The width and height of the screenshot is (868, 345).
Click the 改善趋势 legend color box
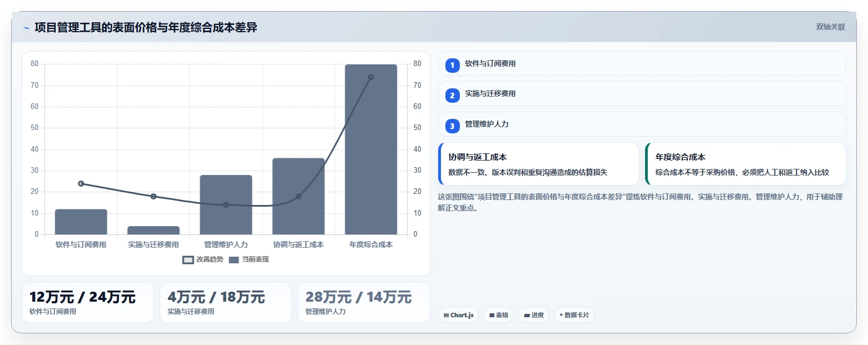pos(188,259)
